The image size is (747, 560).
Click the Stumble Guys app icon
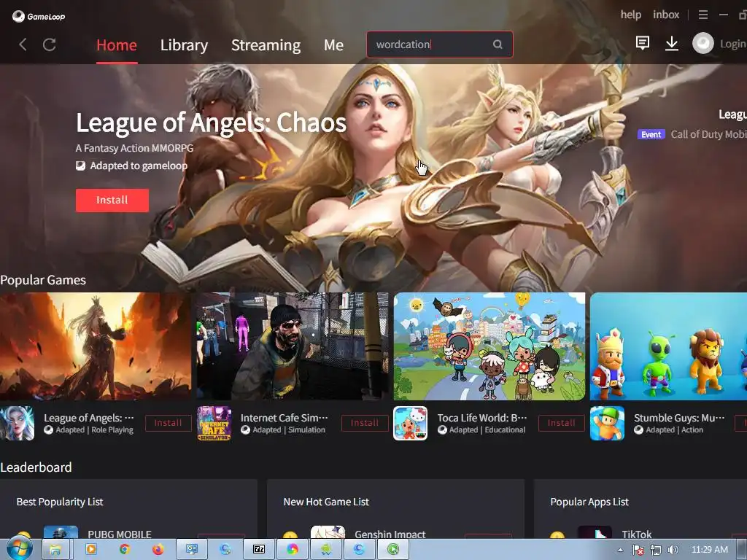[x=607, y=423]
